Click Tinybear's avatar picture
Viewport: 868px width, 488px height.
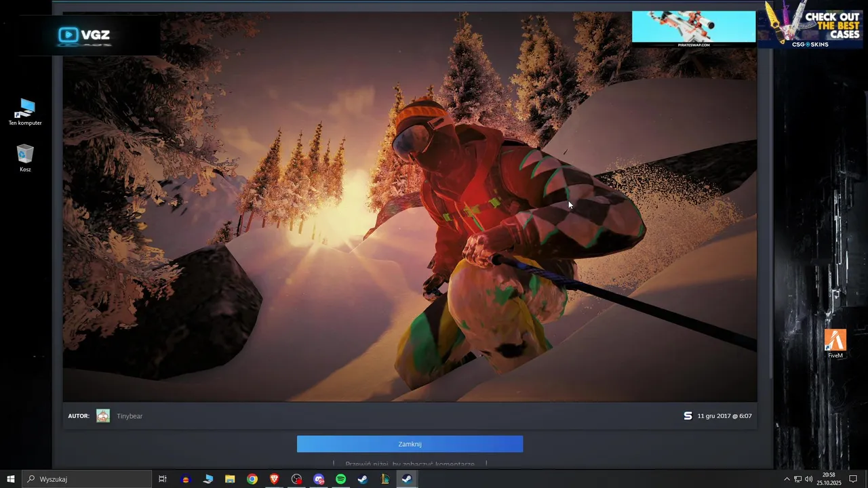(103, 416)
